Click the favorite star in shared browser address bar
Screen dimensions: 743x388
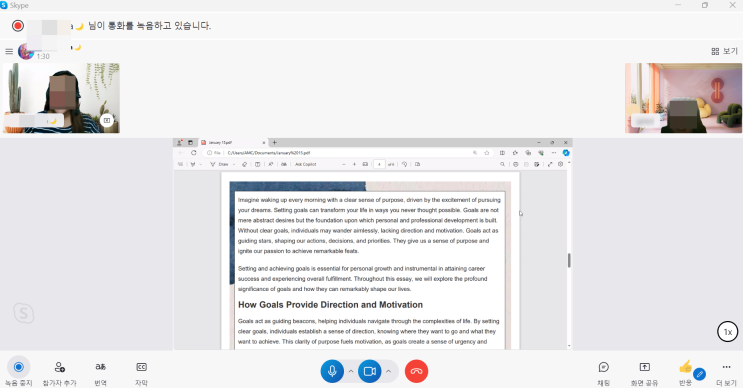487,153
